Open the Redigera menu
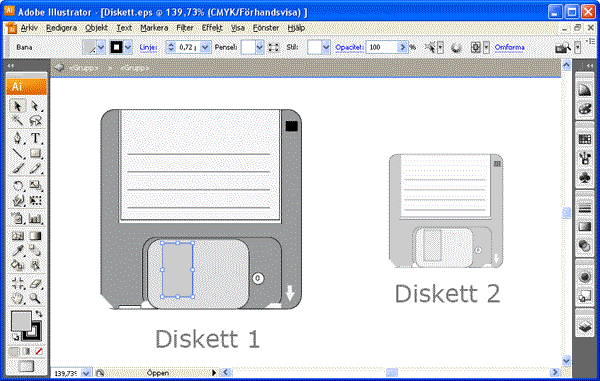Viewport: 600px width, 381px height. [x=61, y=28]
